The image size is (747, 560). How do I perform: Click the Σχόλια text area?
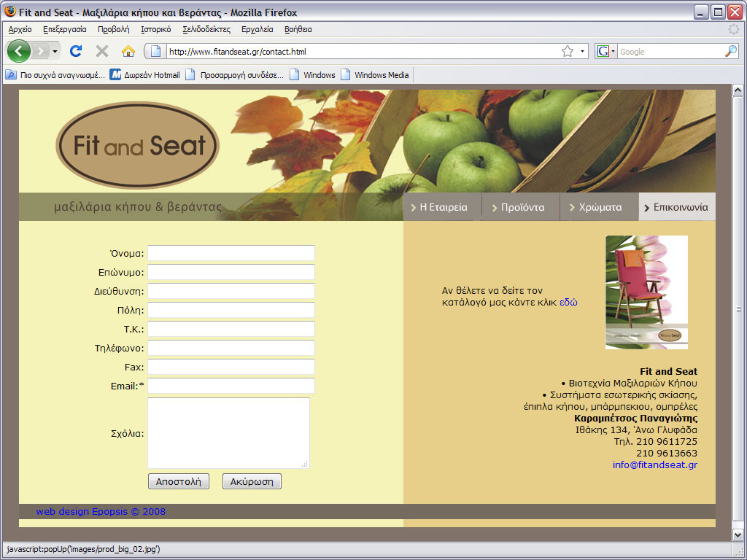(x=228, y=433)
